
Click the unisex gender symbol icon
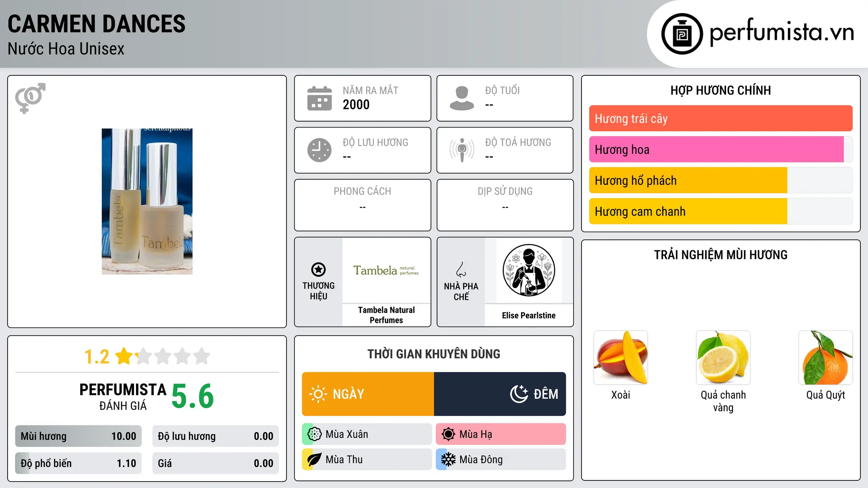(x=30, y=98)
